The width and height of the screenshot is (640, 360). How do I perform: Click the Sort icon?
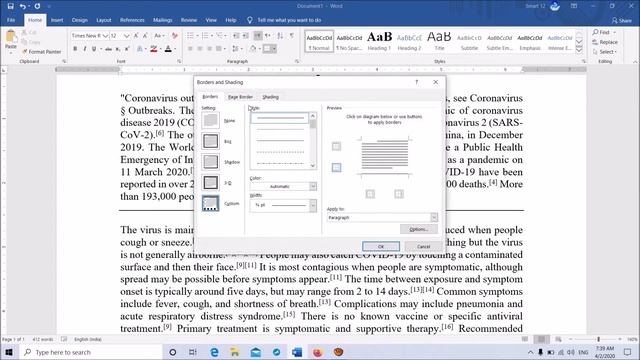click(x=280, y=36)
